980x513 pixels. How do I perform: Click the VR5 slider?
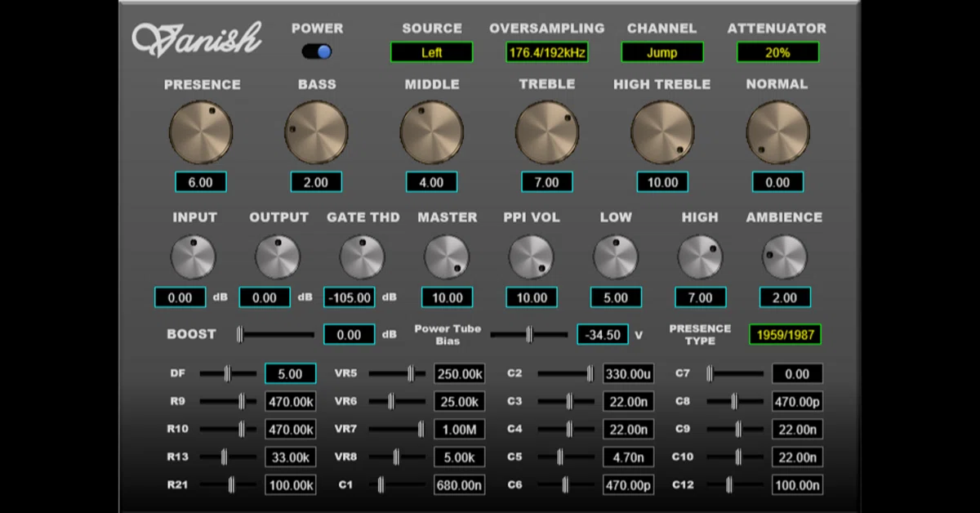click(x=397, y=374)
